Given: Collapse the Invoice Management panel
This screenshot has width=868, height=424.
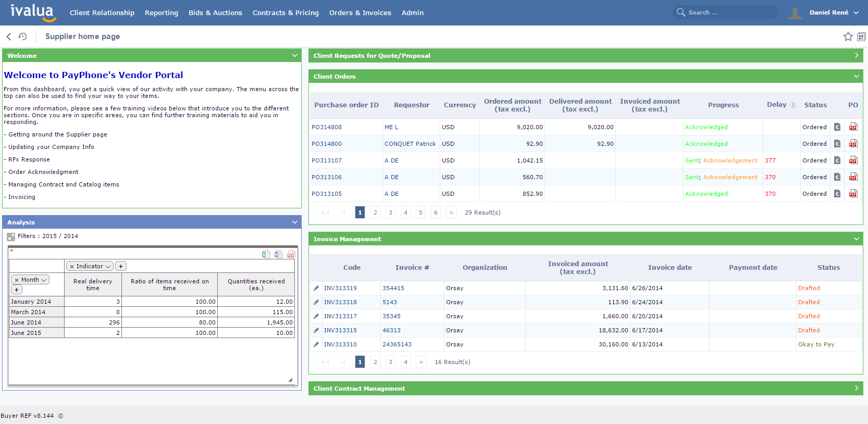Looking at the screenshot, I should point(857,239).
